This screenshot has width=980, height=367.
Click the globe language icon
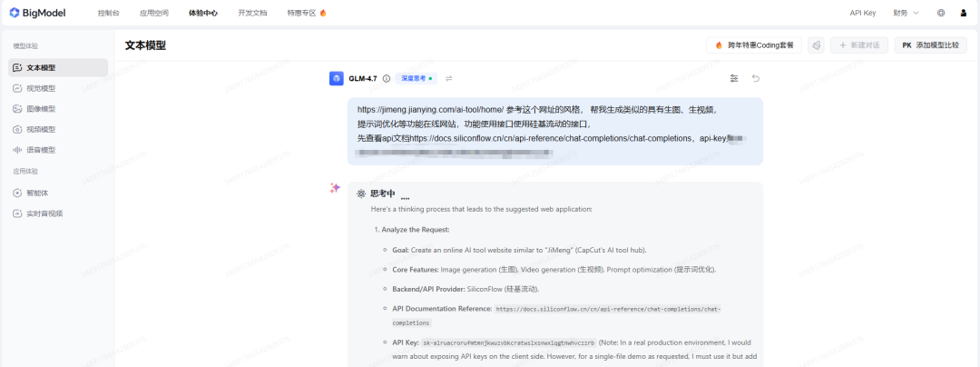(941, 13)
